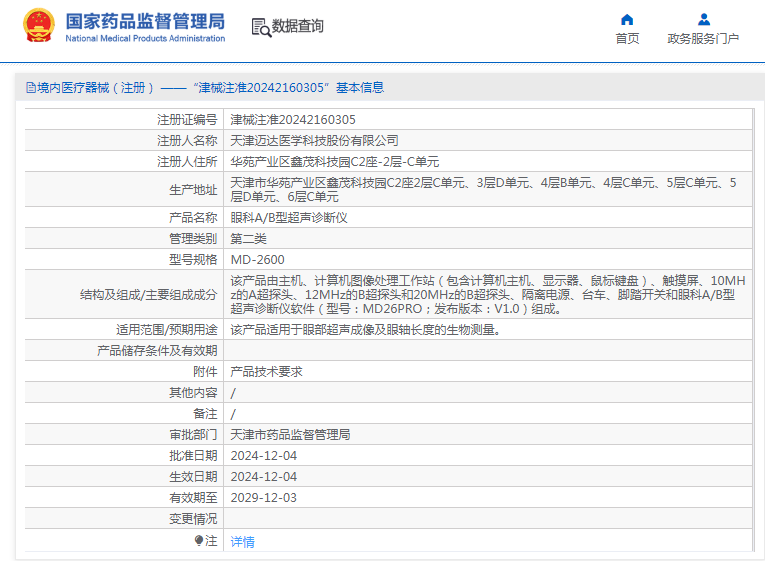Go to 首页 text link

(627, 39)
